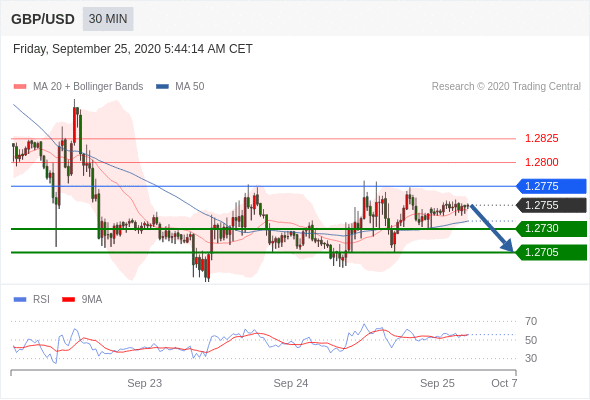Click the Sep 24 axis date
590x400 pixels.
point(291,383)
